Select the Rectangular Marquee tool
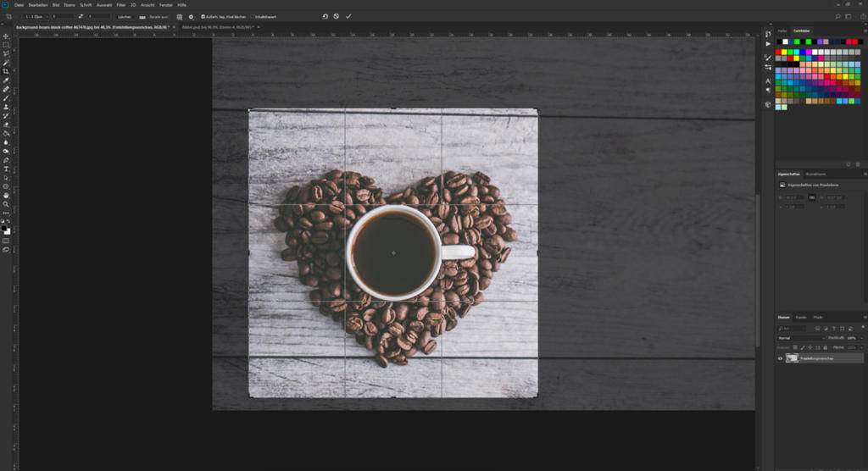Image resolution: width=868 pixels, height=471 pixels. pyautogui.click(x=6, y=45)
